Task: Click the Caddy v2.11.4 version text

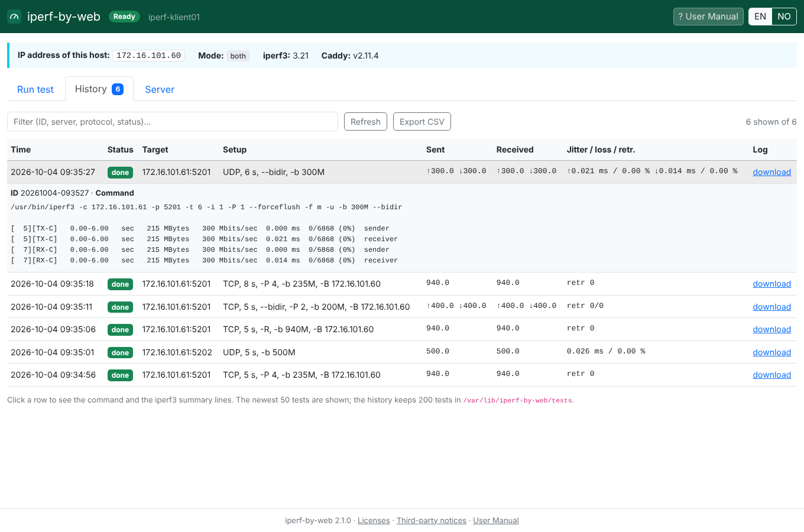Action: coord(350,56)
